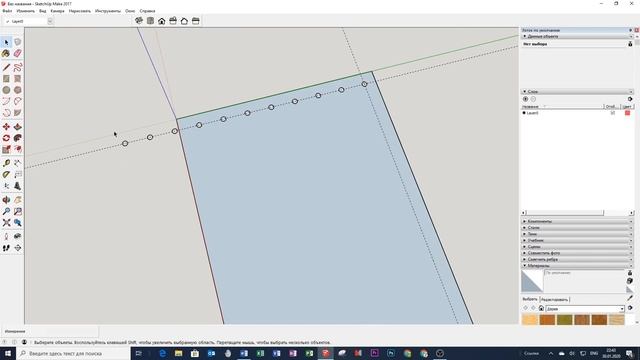Pick the first light wood material swatch
The height and width of the screenshot is (360, 640).
530,319
